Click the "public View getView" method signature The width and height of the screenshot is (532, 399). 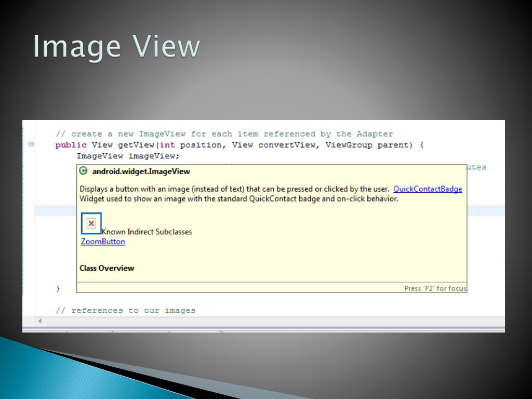coord(240,145)
